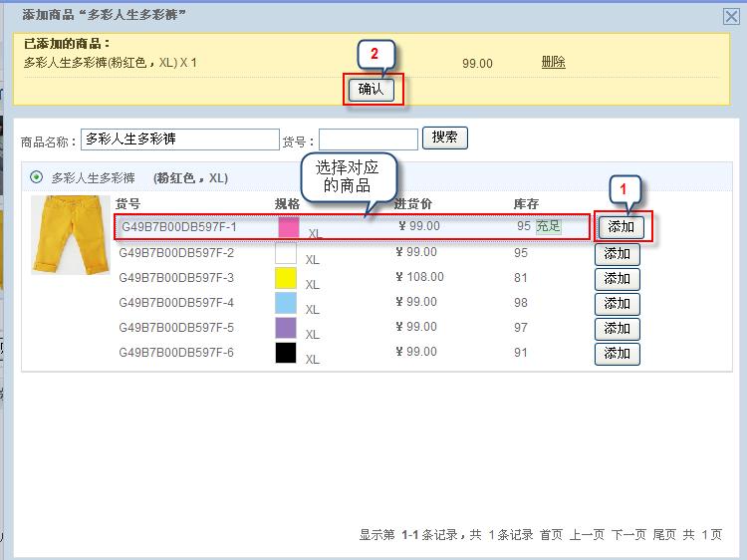This screenshot has height=560, width=747.
Task: Click the white color swatch
Action: click(287, 253)
